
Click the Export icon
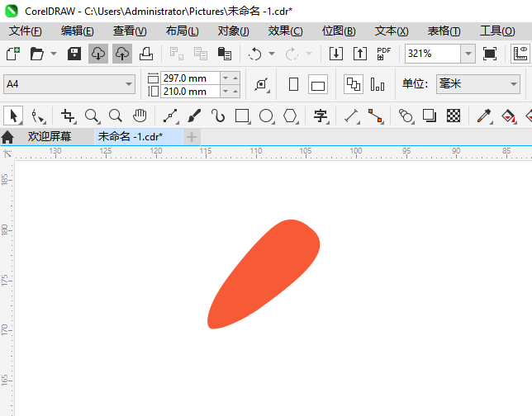(360, 54)
